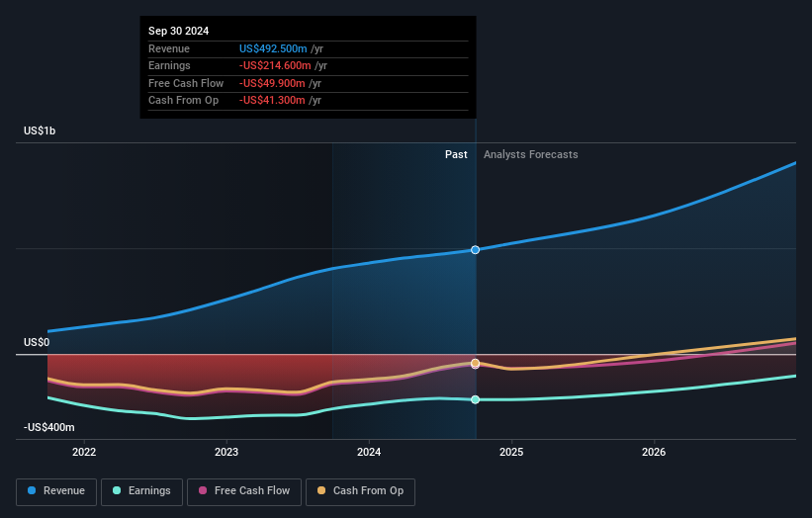Click the -US$400m y-axis label
Screen dimensions: 812x518
pos(49,427)
